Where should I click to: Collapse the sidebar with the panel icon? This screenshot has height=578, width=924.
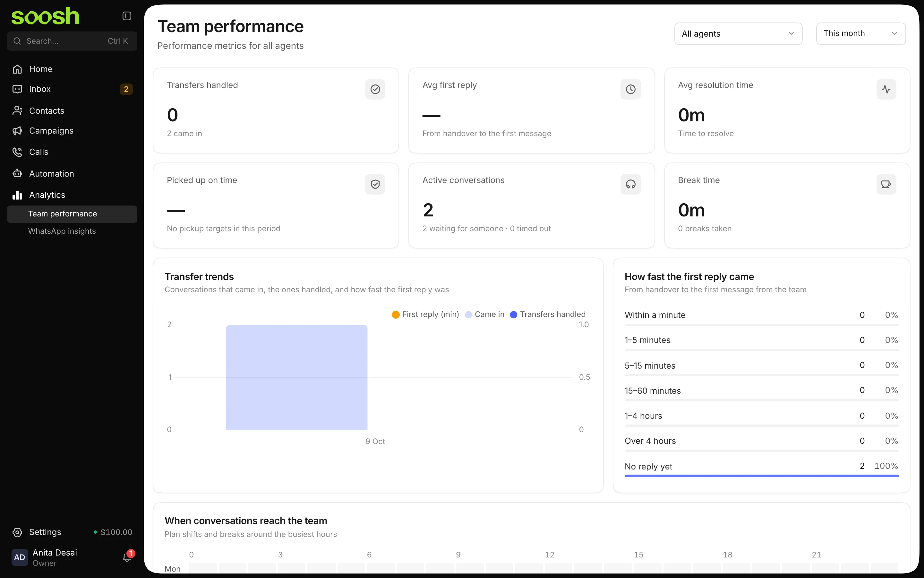coord(127,16)
